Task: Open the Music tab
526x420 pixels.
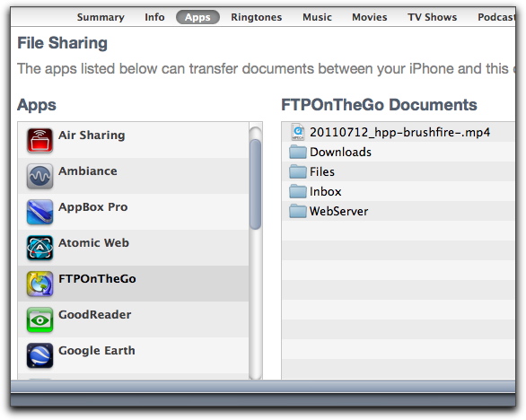Action: coord(317,17)
